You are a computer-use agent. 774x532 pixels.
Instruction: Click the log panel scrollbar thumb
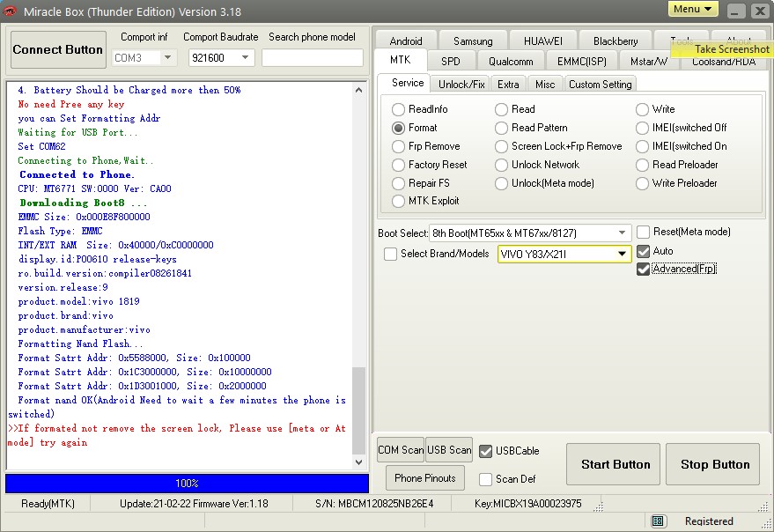click(359, 410)
